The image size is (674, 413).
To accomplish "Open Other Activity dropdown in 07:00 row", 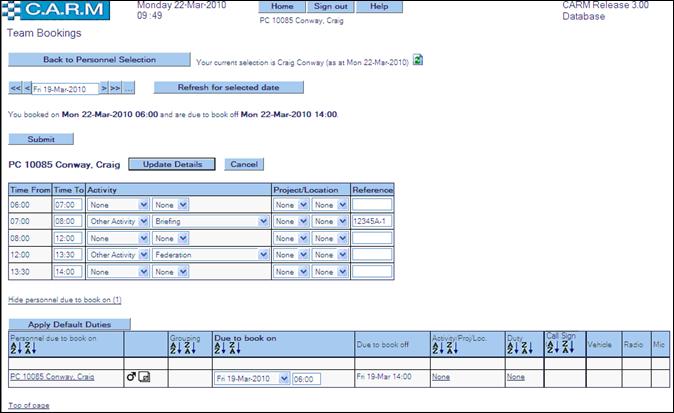I will point(143,221).
